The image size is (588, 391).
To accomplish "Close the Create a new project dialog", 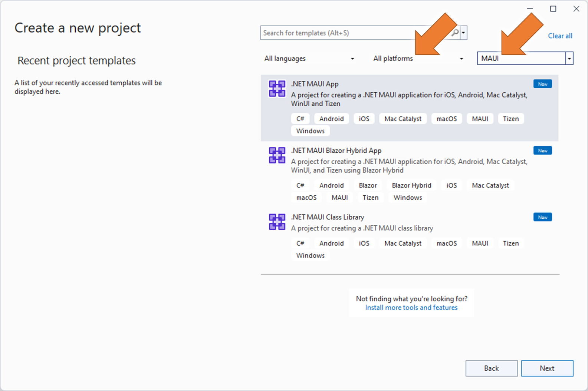I will point(576,9).
